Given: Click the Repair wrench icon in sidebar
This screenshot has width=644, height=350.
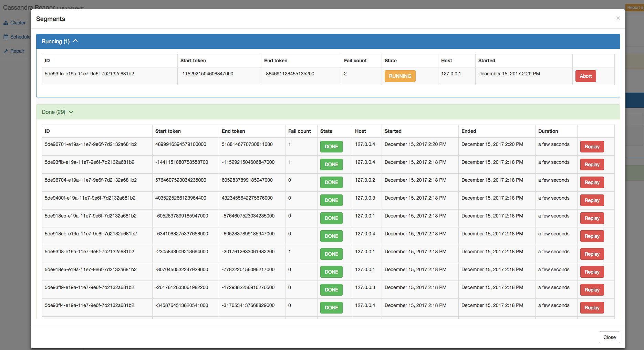Looking at the screenshot, I should 6,51.
